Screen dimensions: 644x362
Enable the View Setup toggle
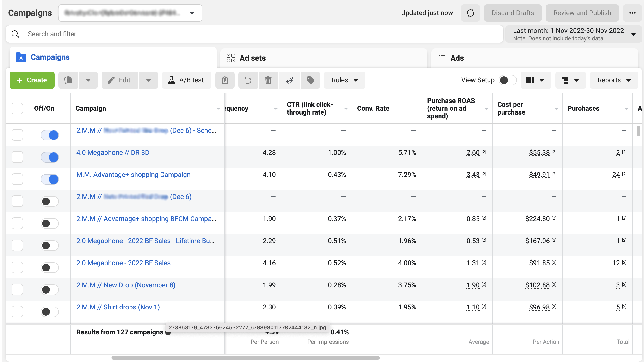507,80
